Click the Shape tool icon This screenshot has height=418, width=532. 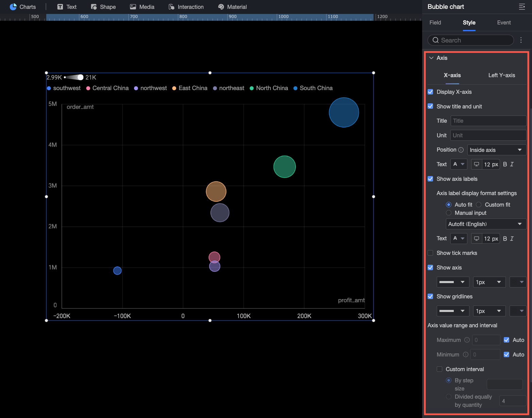(x=94, y=7)
